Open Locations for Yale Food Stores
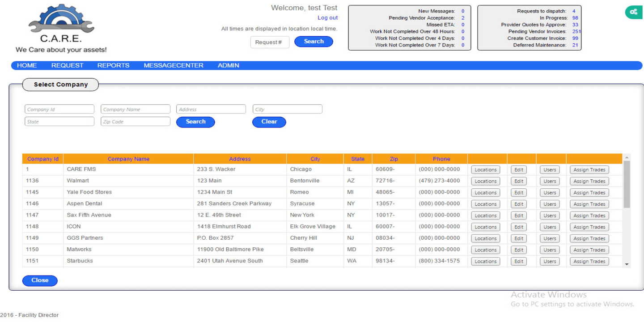Screen dimensions: 644x322 coord(486,193)
